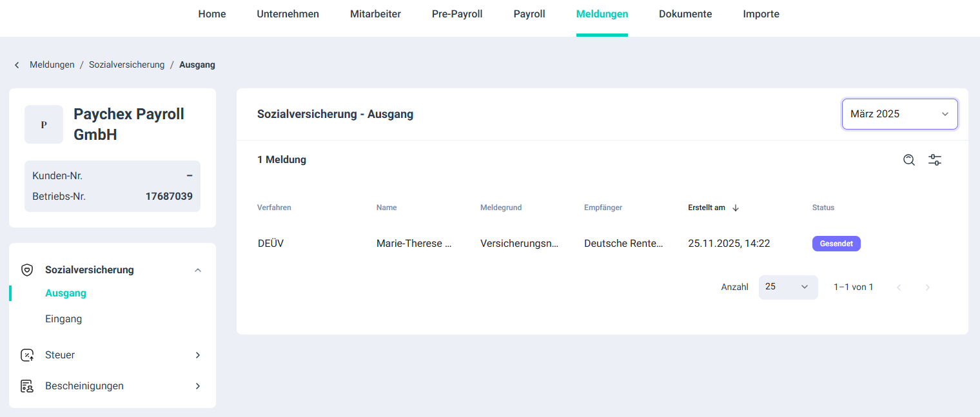Click the sort arrow beside Erstellt am
The image size is (980, 417).
tap(736, 208)
